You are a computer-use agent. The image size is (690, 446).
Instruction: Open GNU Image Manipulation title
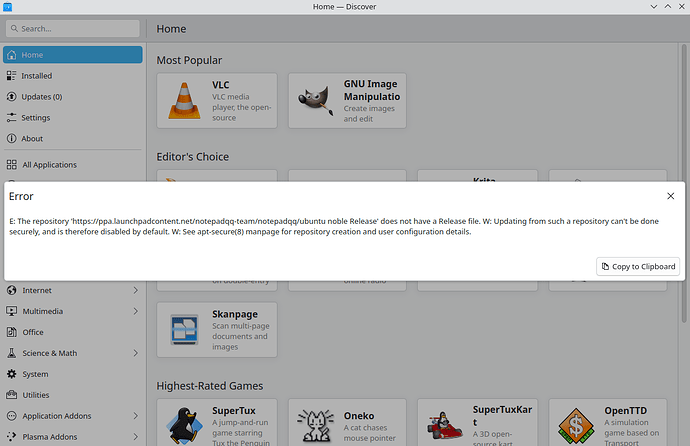pyautogui.click(x=372, y=90)
